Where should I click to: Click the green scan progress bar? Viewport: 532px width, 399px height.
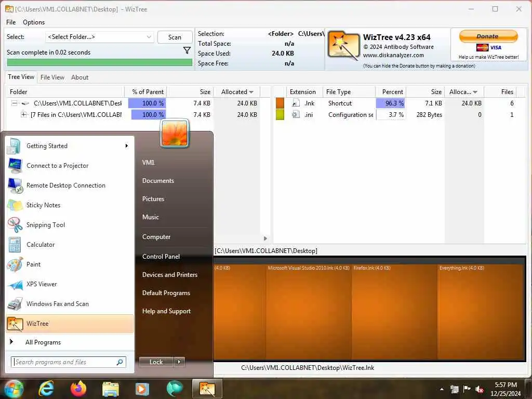coord(99,62)
